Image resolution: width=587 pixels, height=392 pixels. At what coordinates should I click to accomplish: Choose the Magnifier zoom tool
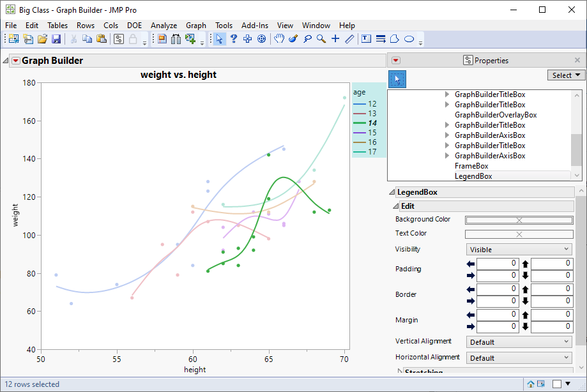point(321,39)
